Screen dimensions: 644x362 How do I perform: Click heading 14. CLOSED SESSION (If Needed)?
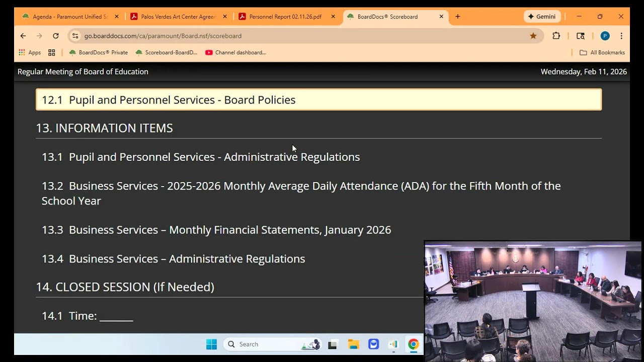click(x=125, y=287)
